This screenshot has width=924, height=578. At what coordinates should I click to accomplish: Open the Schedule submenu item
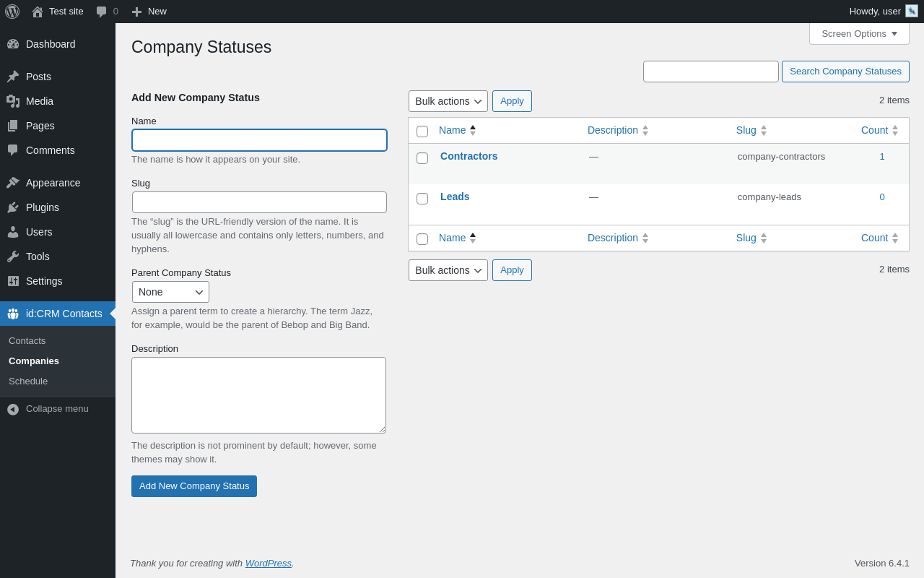click(28, 381)
